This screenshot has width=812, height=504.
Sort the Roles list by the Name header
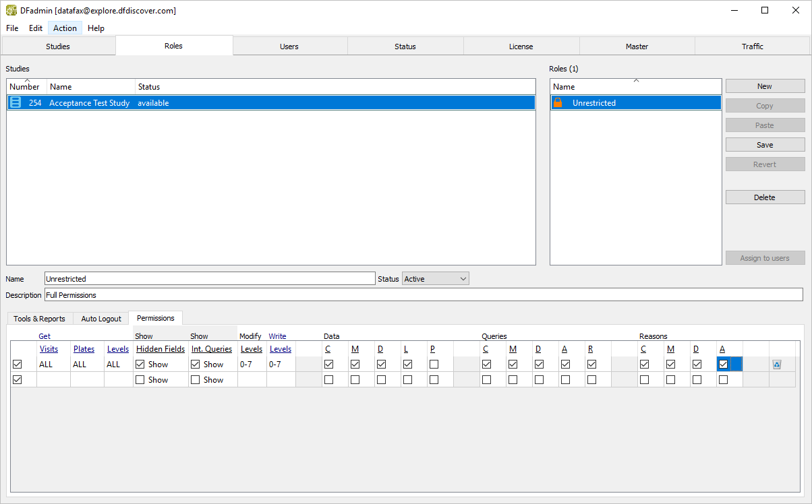[635, 87]
